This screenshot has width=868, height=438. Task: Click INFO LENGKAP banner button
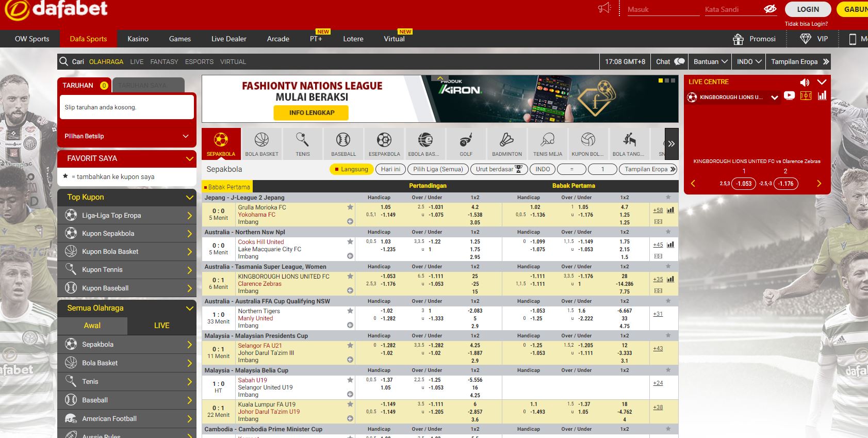(312, 112)
